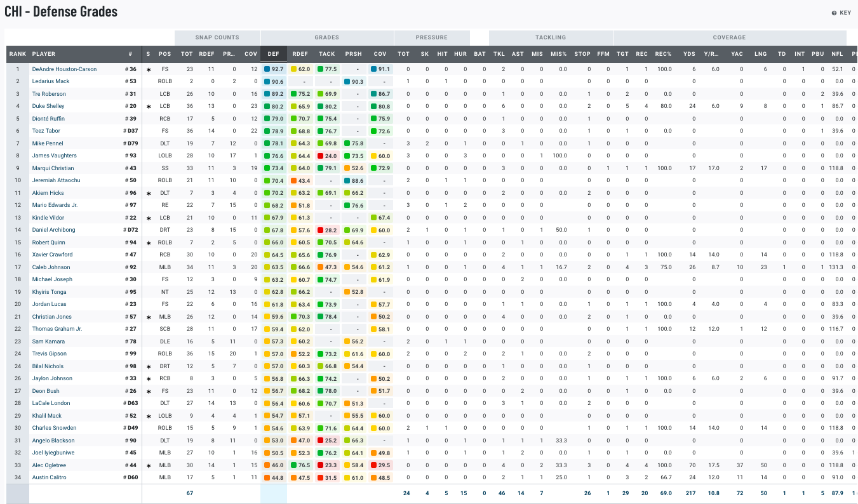Click jersey number # D79 for Mike Pennel

pyautogui.click(x=130, y=143)
